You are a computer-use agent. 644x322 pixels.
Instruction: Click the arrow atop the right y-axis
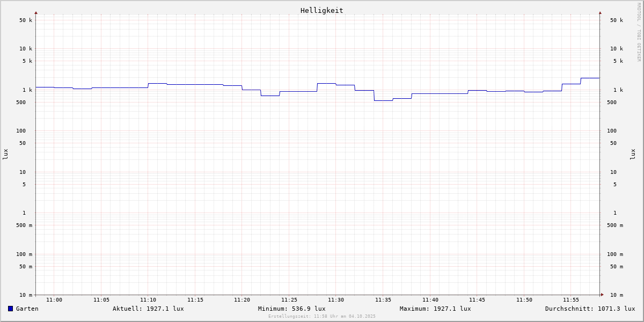tap(600, 12)
